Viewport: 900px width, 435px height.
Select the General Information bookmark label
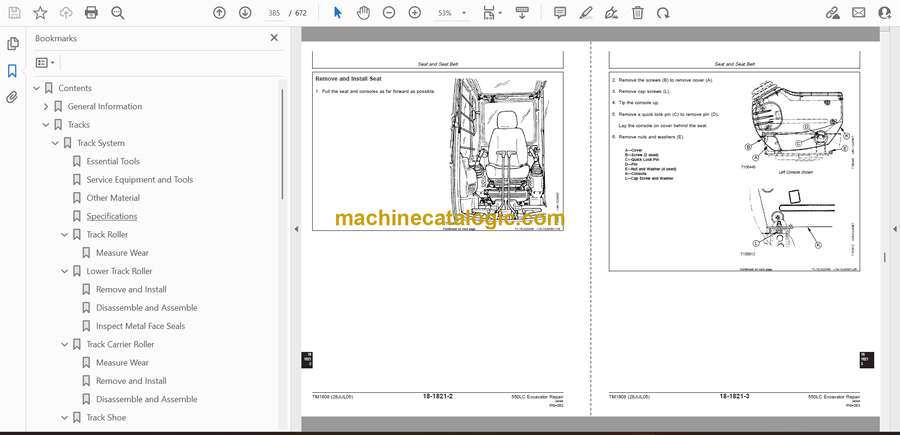[x=104, y=107]
